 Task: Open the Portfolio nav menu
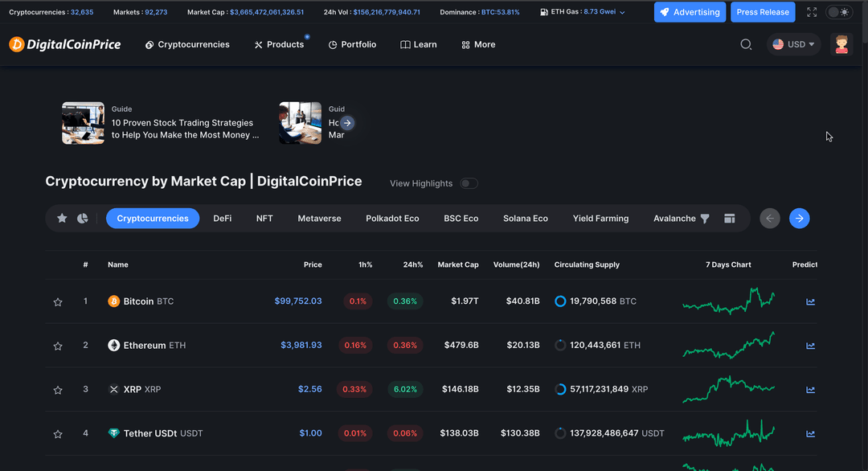[352, 44]
